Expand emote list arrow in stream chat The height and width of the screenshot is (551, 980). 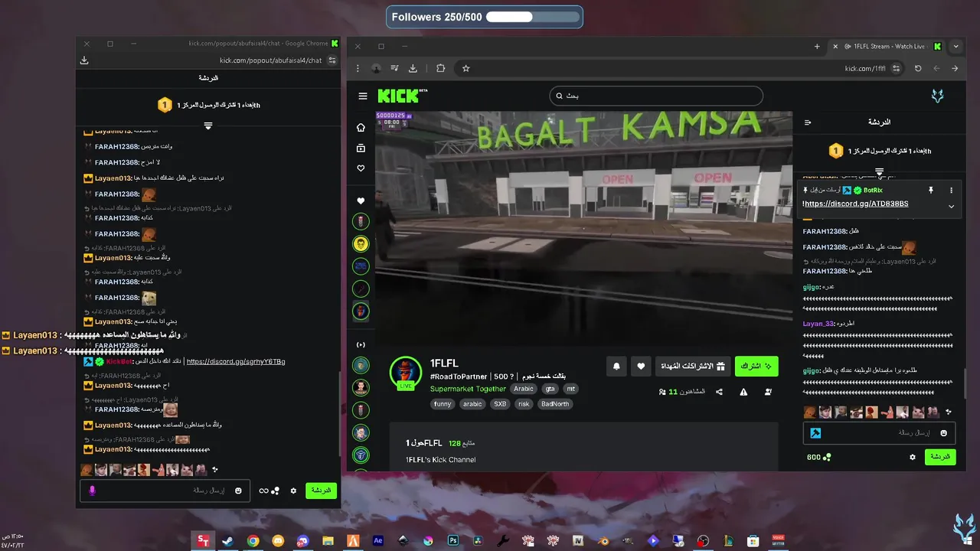(x=949, y=412)
